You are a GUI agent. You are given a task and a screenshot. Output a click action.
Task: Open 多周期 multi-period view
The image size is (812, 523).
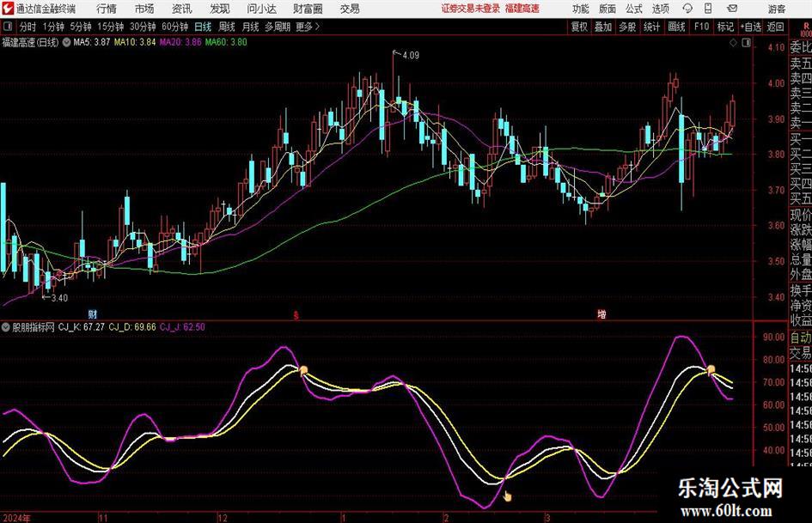point(278,27)
